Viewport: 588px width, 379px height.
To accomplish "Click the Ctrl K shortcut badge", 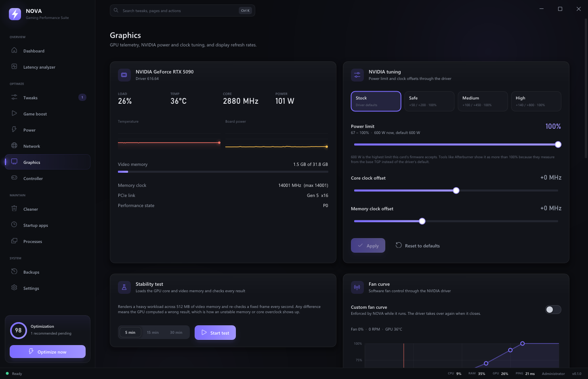I will click(245, 10).
